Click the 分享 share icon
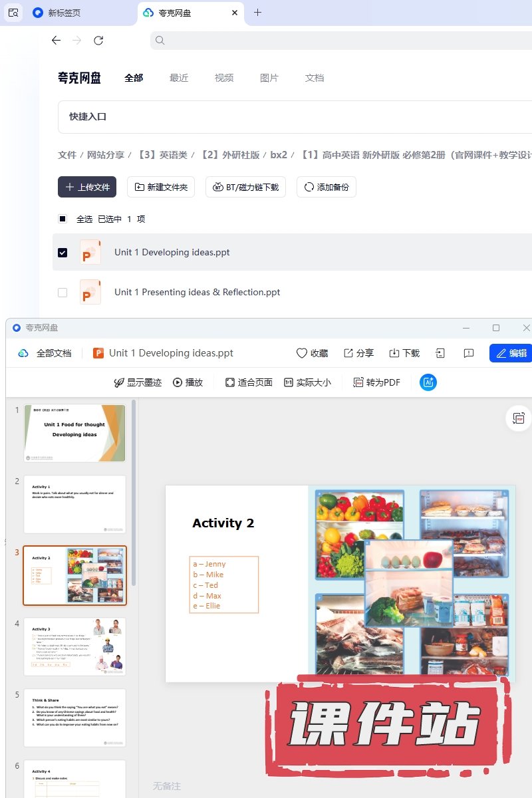This screenshot has height=798, width=532. click(348, 353)
